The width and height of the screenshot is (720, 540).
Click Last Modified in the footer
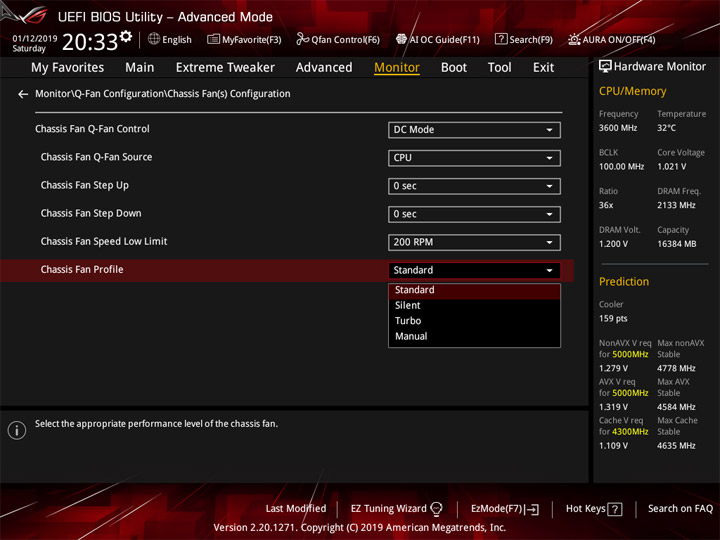point(296,509)
